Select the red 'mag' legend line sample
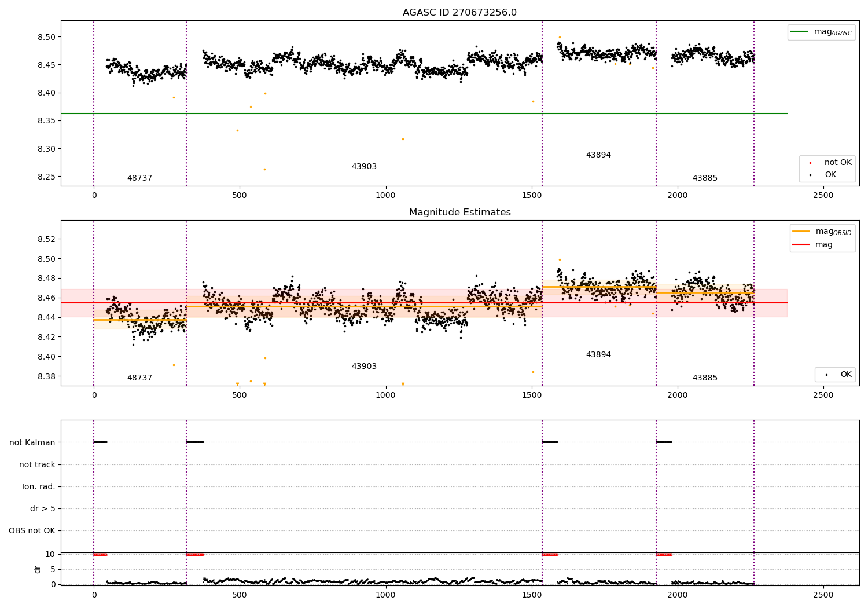Viewport: 868px width, 608px height. (801, 245)
